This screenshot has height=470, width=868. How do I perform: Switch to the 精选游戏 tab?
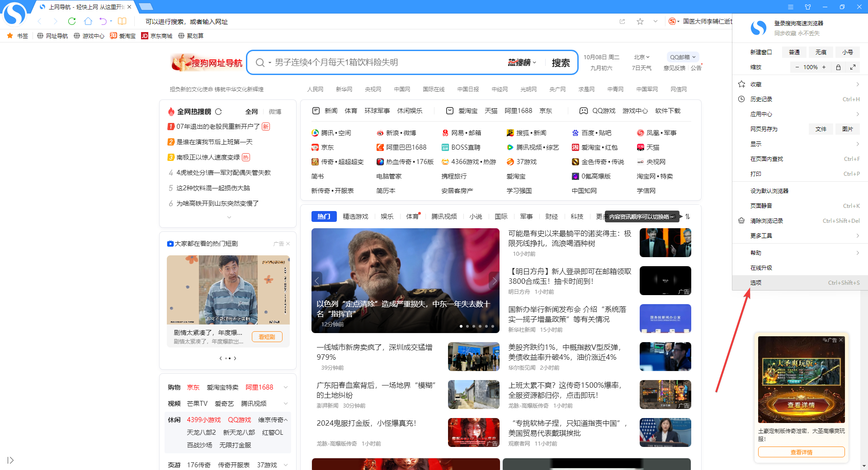(355, 216)
